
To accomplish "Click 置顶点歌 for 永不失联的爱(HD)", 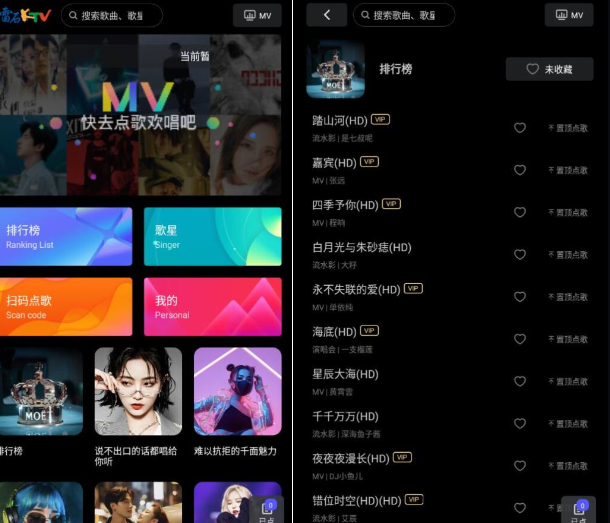I will pos(568,297).
